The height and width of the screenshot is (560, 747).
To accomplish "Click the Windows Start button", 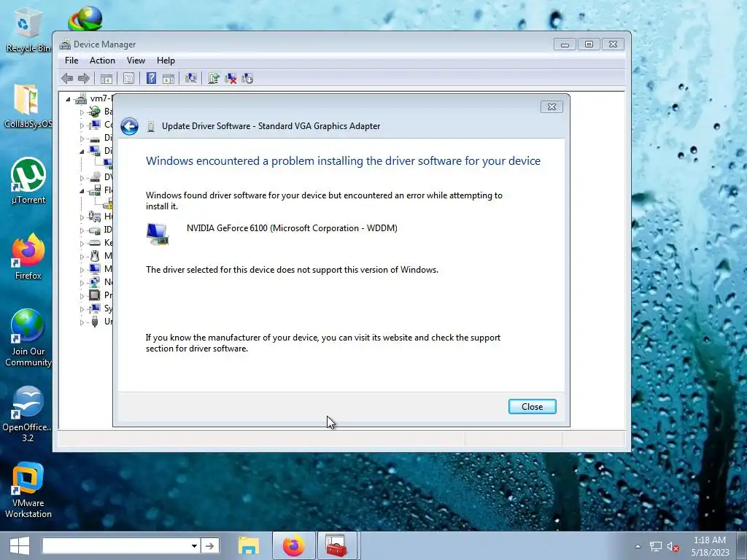I will coord(20,545).
